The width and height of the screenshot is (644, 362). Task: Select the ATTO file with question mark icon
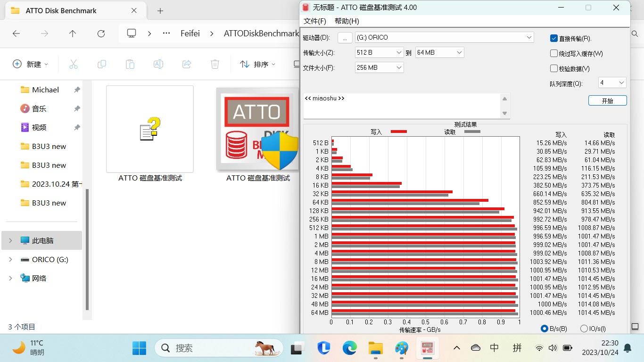pos(150,134)
